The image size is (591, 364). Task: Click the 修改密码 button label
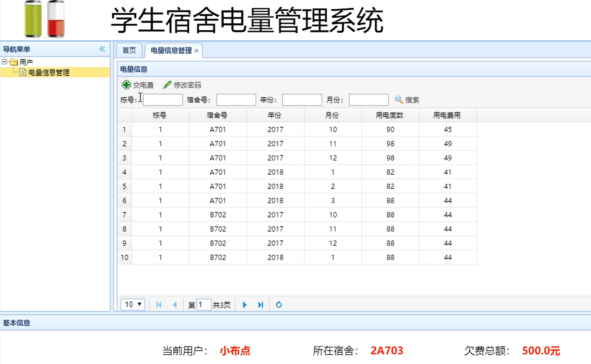click(x=187, y=85)
